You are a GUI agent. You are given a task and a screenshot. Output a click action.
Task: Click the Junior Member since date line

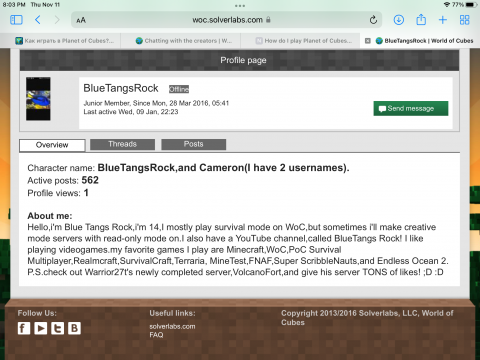click(x=156, y=103)
